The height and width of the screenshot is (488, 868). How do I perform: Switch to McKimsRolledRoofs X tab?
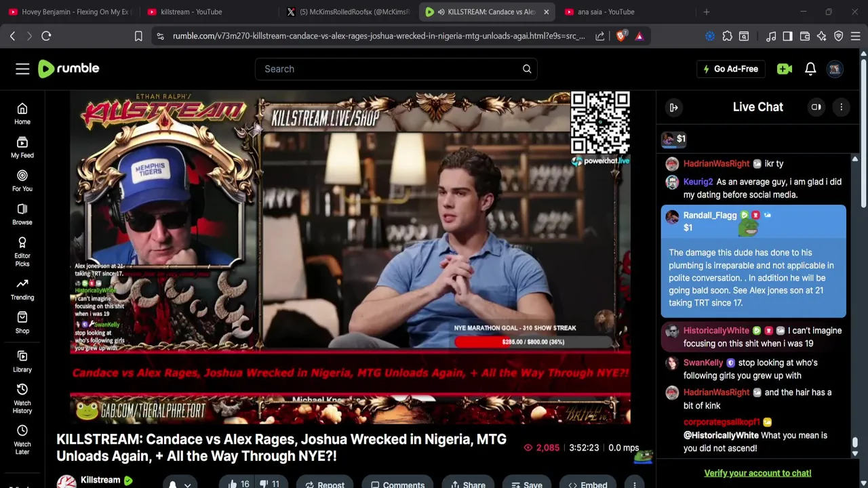(349, 12)
